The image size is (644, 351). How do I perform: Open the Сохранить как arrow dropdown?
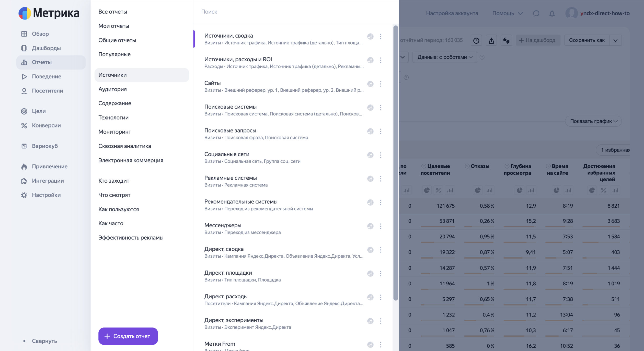click(x=615, y=40)
